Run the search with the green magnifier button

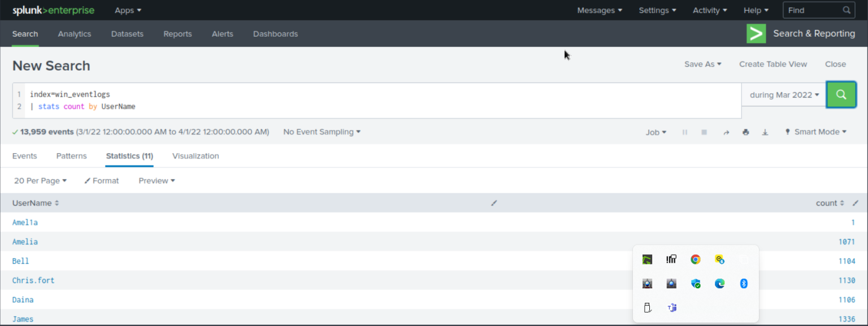coord(841,94)
